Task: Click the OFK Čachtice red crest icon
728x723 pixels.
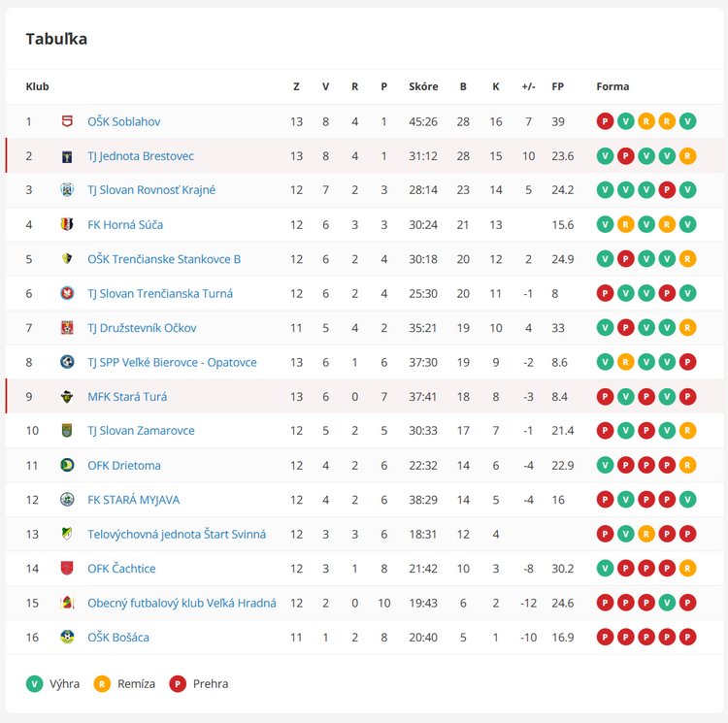Action: coord(67,569)
